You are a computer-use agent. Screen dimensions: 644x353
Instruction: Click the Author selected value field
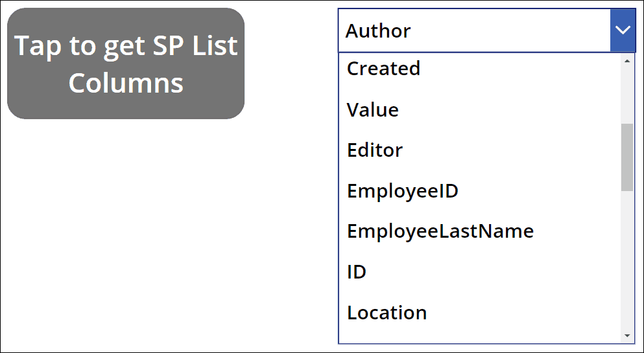click(474, 30)
